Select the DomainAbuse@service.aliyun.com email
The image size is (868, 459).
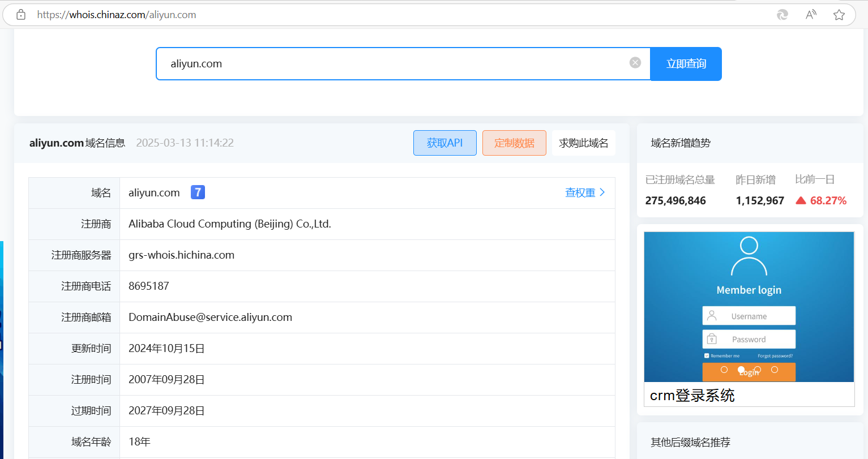(x=210, y=317)
